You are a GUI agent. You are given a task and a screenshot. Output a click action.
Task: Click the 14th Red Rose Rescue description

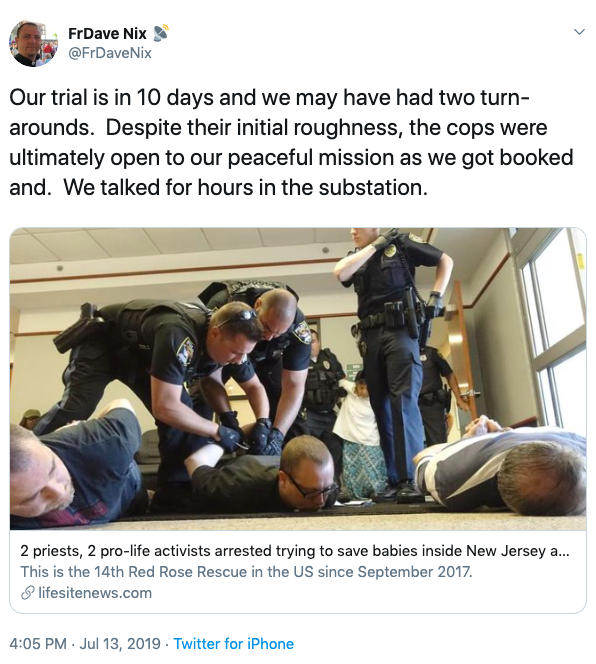(246, 572)
